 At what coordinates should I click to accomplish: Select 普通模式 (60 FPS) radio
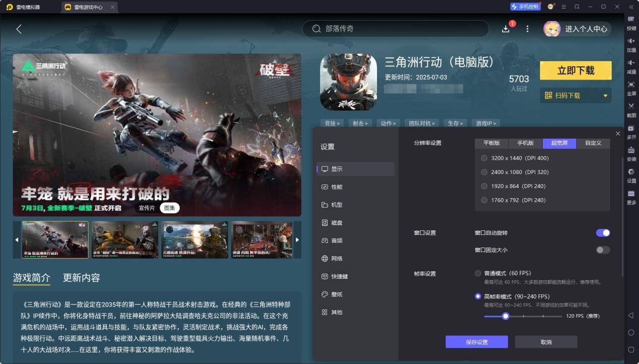pos(478,274)
